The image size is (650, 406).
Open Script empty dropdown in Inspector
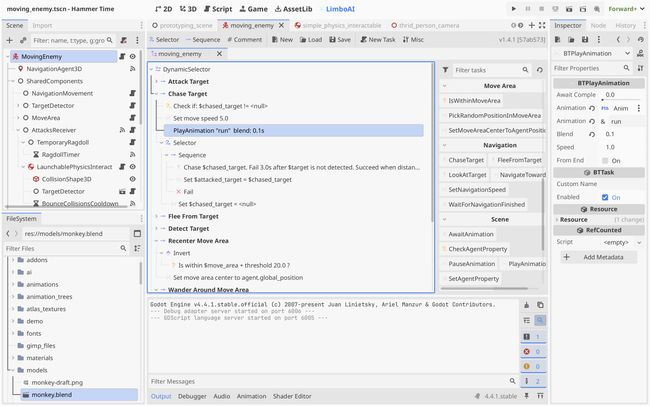(621, 242)
